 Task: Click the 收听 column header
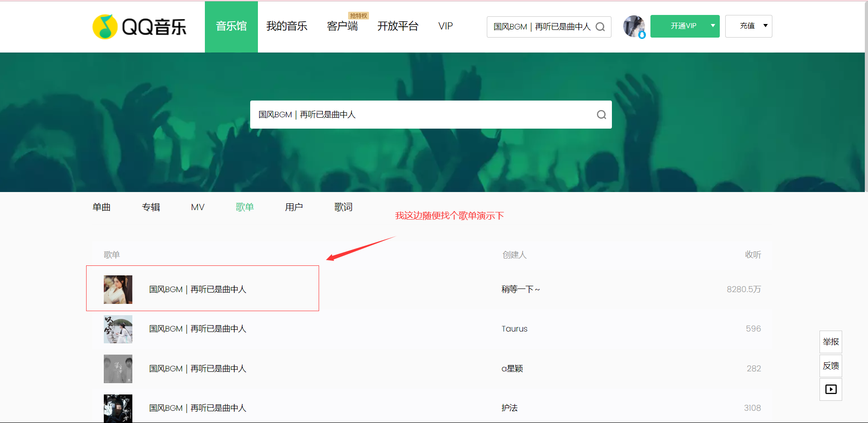[753, 255]
